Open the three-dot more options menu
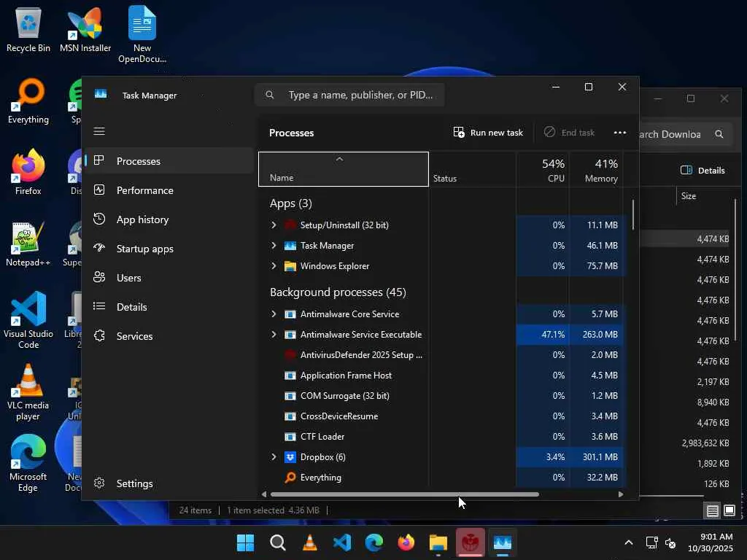 pyautogui.click(x=620, y=133)
